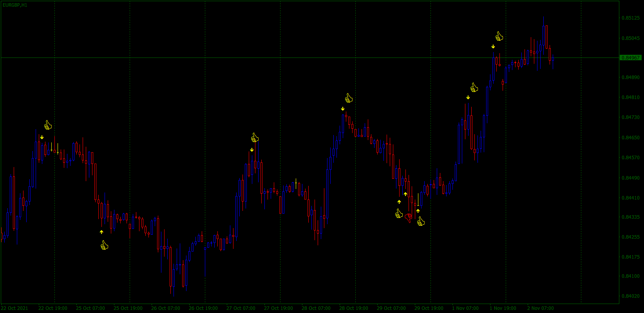
Task: Click the down arrow above the 27 Oct 07:00 candle peak
Action: [252, 150]
